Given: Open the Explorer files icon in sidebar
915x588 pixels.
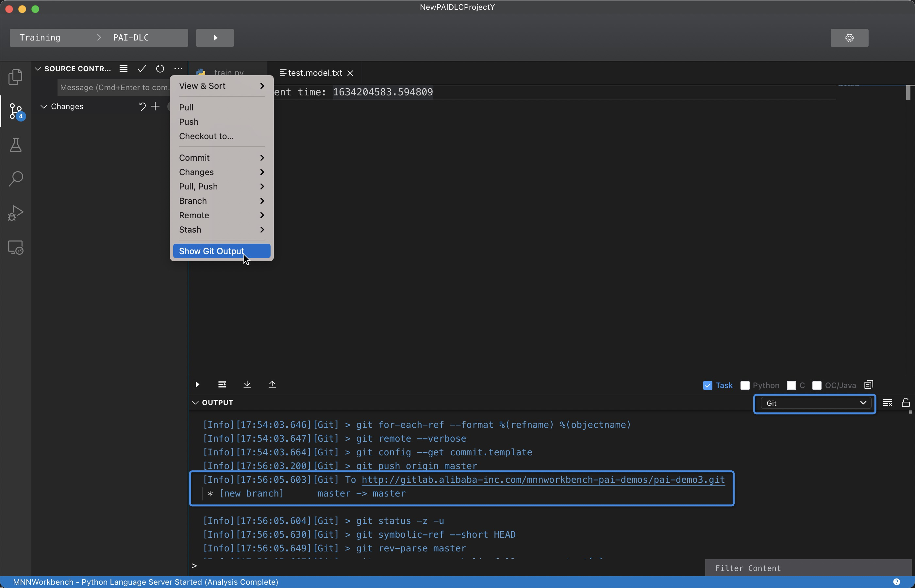Looking at the screenshot, I should 15,77.
